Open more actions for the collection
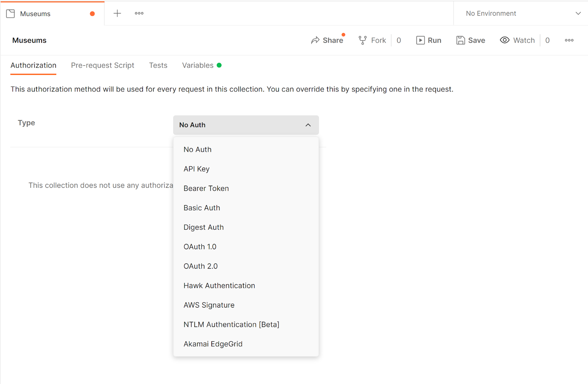The width and height of the screenshot is (588, 384). (x=569, y=40)
